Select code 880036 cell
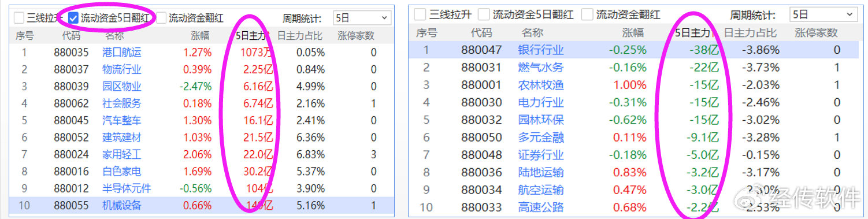Image resolution: width=868 pixels, height=219 pixels. [x=481, y=172]
